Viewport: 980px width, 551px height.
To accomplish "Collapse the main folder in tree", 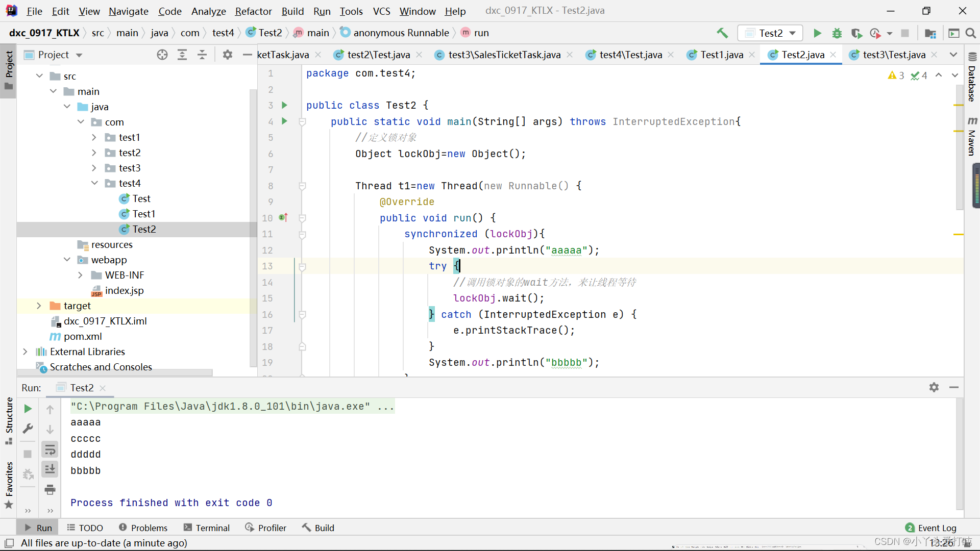I will 53,91.
